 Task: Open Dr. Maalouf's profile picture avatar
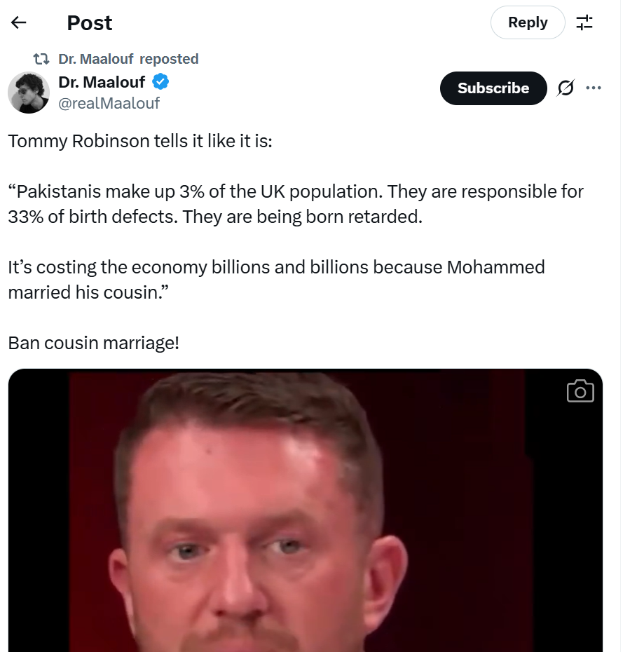[29, 92]
